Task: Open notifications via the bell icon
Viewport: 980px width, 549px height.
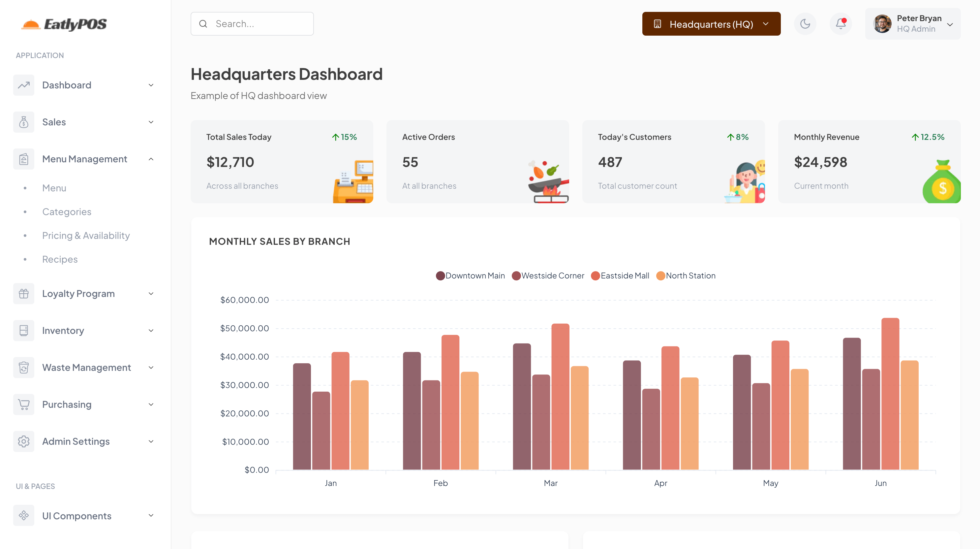Action: (841, 24)
